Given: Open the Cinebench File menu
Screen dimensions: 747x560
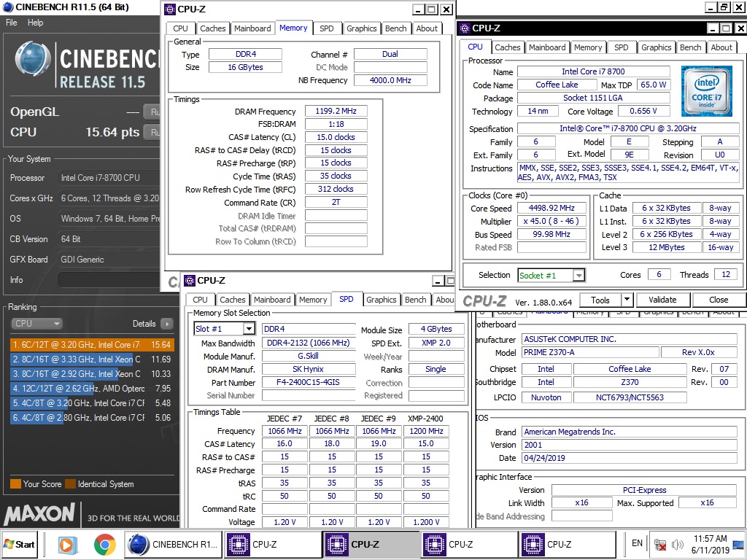Looking at the screenshot, I should [x=12, y=23].
